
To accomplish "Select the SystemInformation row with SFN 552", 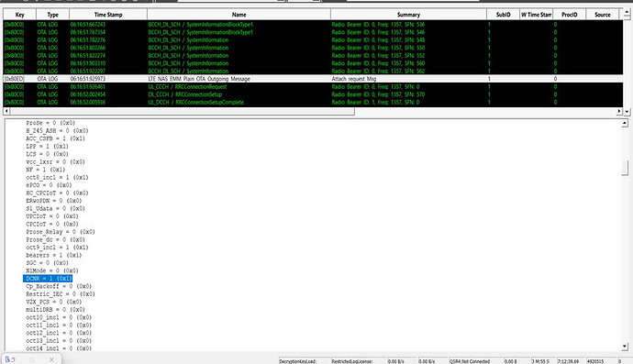I will pyautogui.click(x=313, y=55).
